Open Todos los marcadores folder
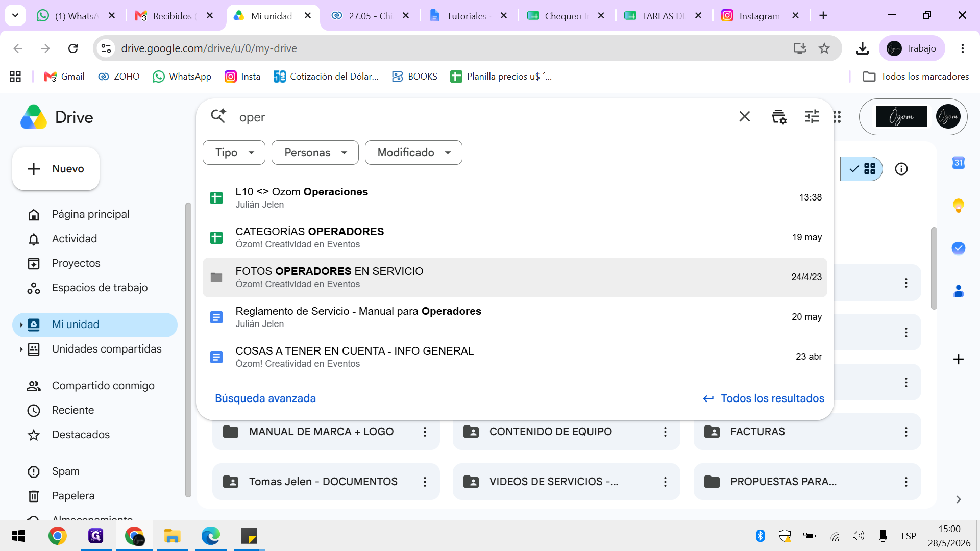Image resolution: width=980 pixels, height=551 pixels. 916,77
